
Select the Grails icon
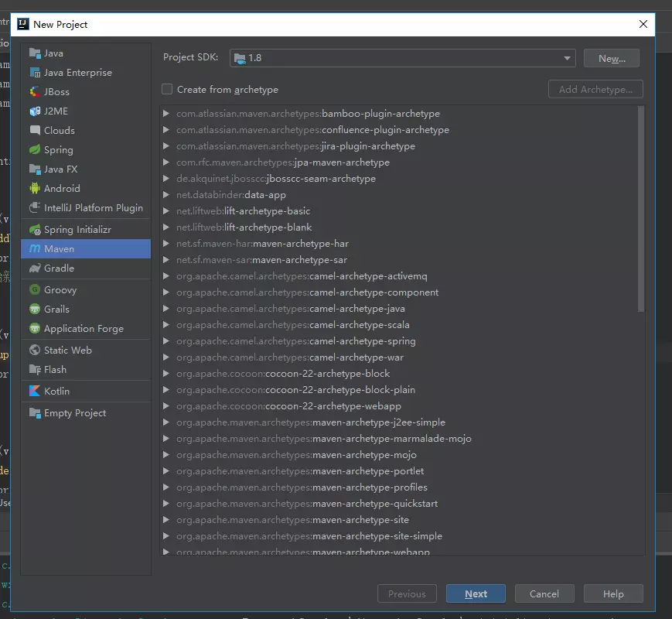(35, 309)
